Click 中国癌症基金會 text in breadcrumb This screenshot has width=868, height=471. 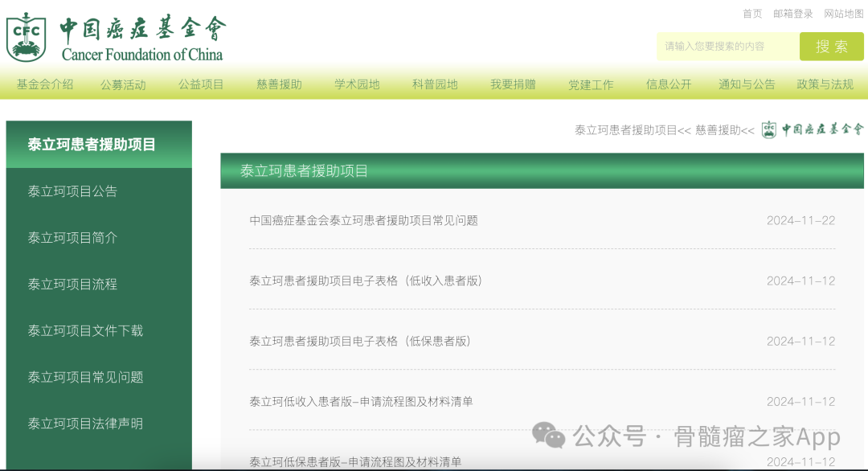(823, 129)
